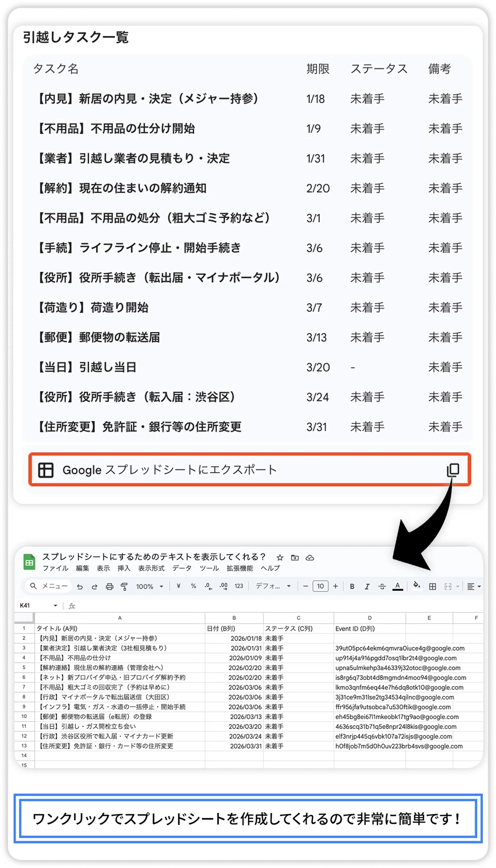Image resolution: width=496 pixels, height=868 pixels.
Task: Click the table icon beside export label
Action: [45, 470]
